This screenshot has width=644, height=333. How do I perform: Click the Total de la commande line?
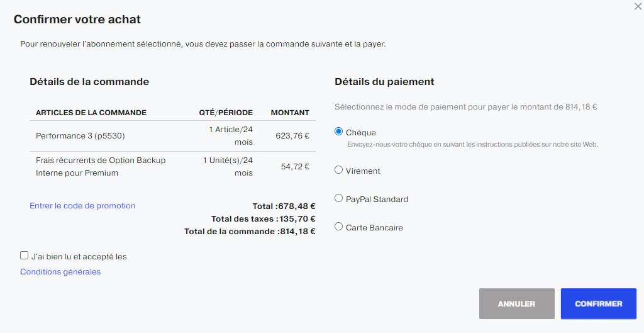(x=250, y=232)
